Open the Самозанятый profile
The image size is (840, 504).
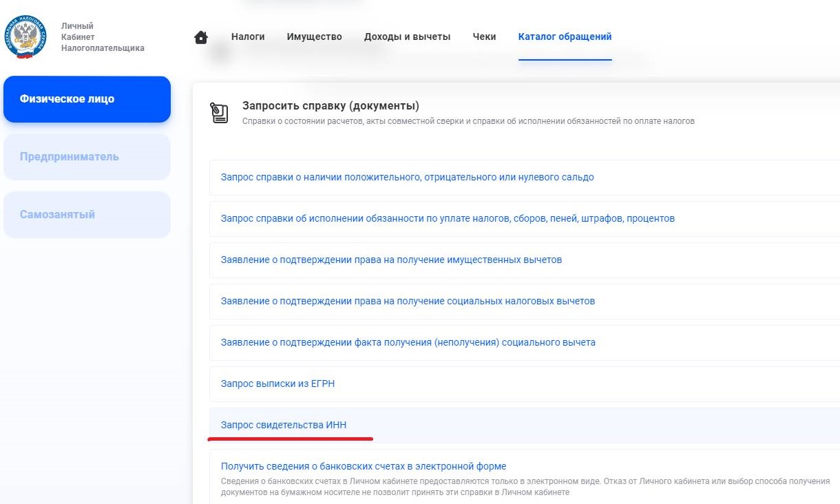point(87,214)
